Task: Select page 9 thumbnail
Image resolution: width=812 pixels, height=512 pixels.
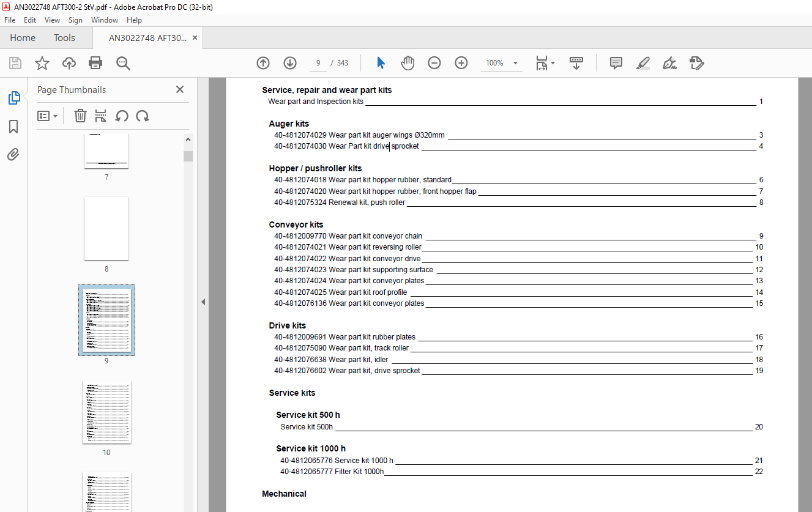Action: 106,320
